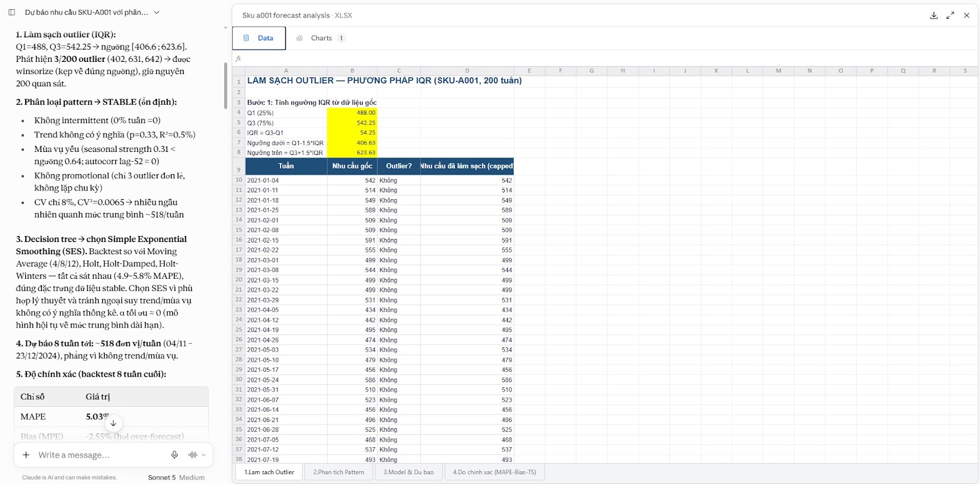Viewport: 980px width, 484px height.
Task: Select date cell 2021-06-28
Action: [x=286, y=429]
